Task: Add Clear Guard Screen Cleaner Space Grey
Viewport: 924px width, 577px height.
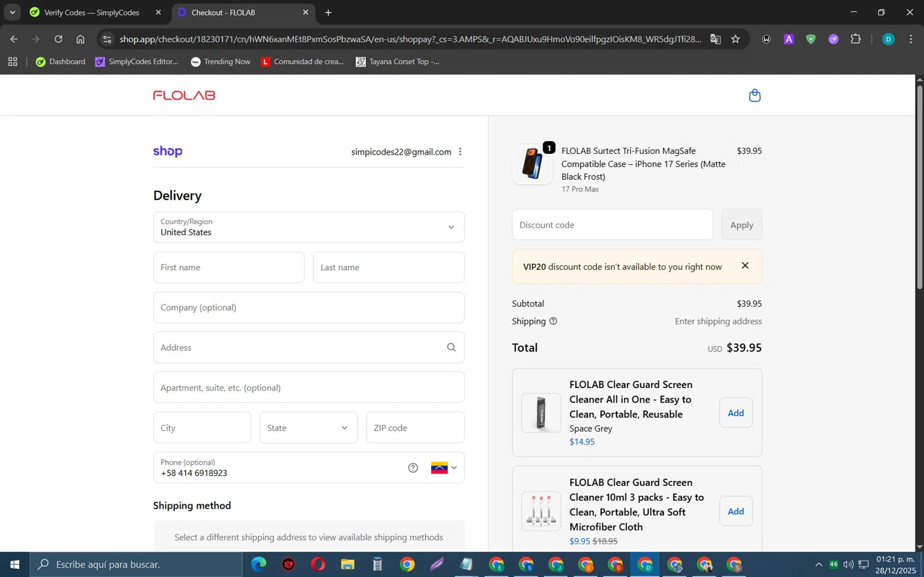Action: coord(736,413)
